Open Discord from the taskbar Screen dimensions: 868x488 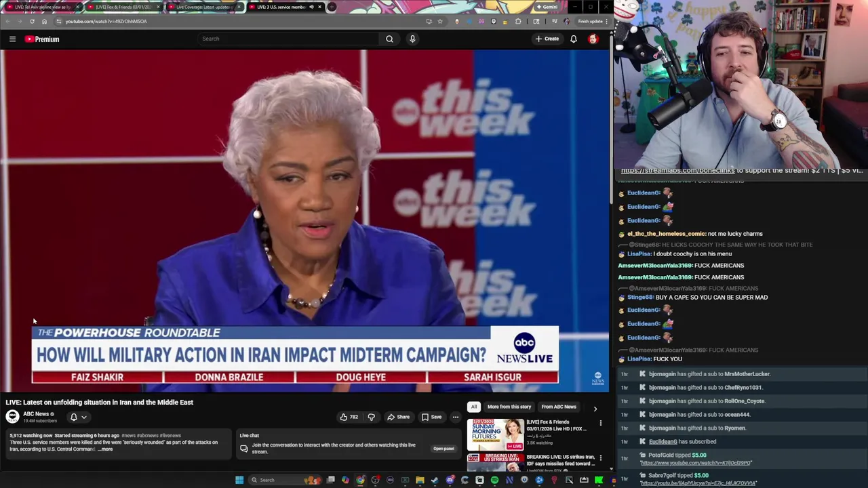[x=450, y=480]
